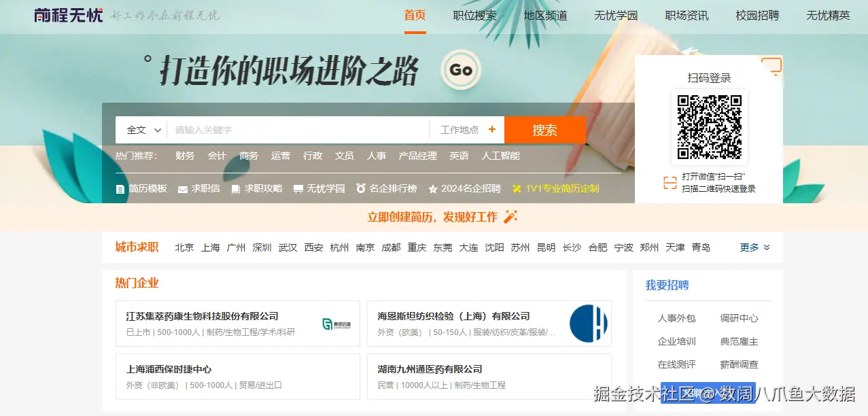Open 海恩斯坦纺织检验(上海)有限公司 card
The width and height of the screenshot is (868, 416).
489,324
